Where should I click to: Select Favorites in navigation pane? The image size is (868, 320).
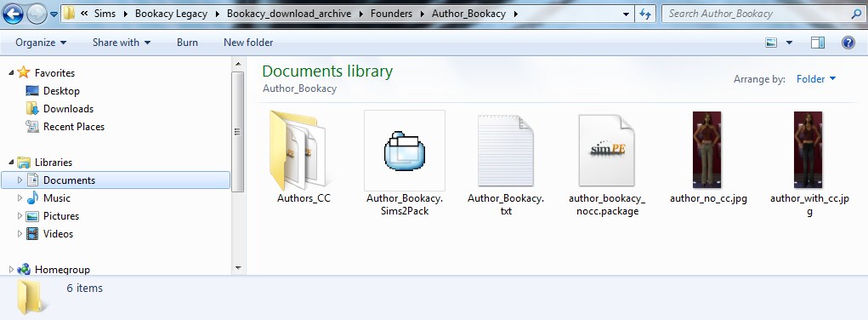[54, 73]
